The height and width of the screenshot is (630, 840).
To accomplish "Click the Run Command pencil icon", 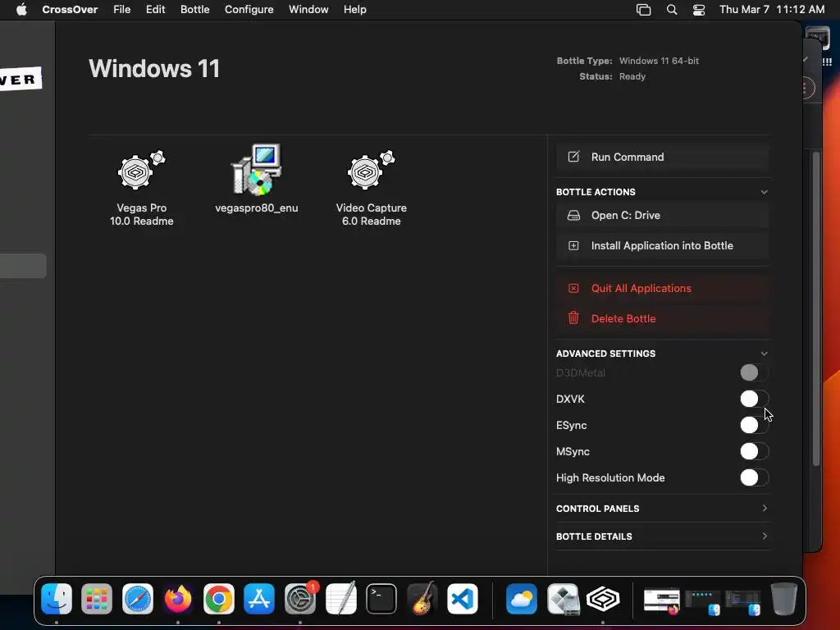I will coord(573,157).
